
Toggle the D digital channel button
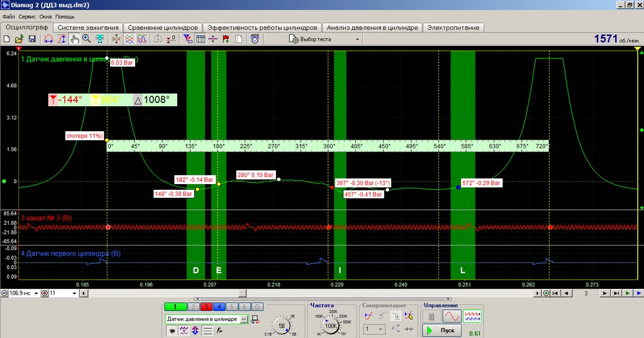[257, 307]
